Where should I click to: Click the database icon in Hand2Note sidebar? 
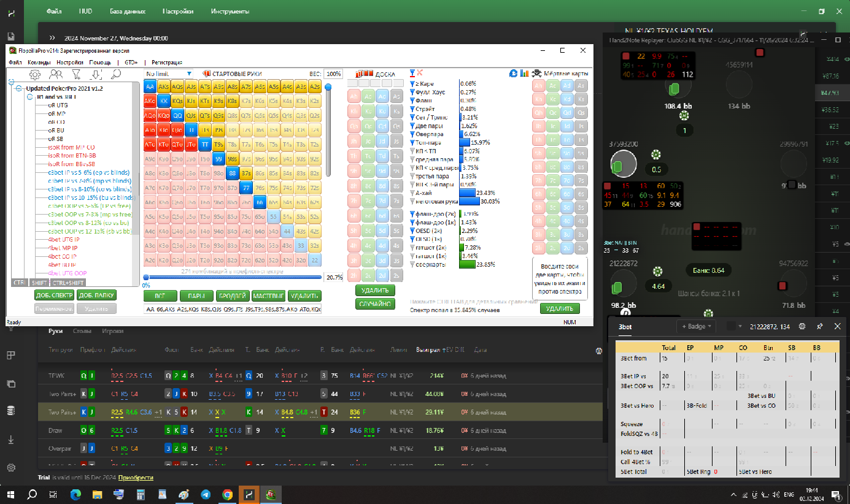(x=11, y=410)
